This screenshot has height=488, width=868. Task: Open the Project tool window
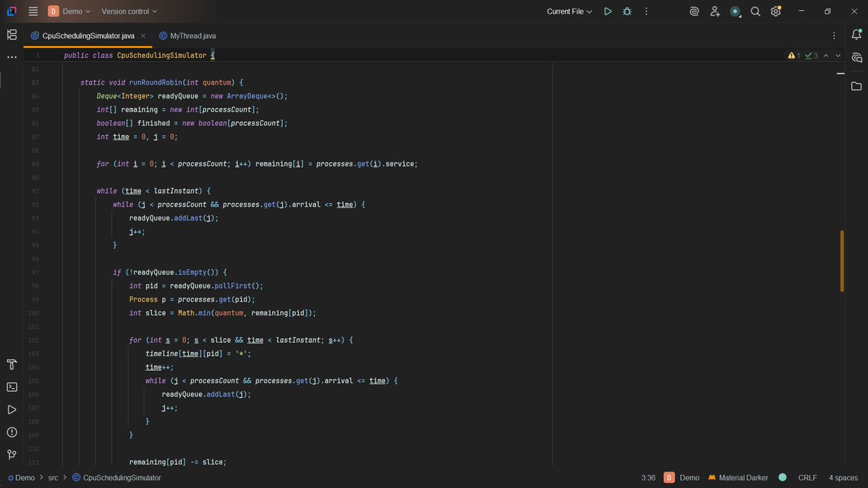(x=12, y=35)
